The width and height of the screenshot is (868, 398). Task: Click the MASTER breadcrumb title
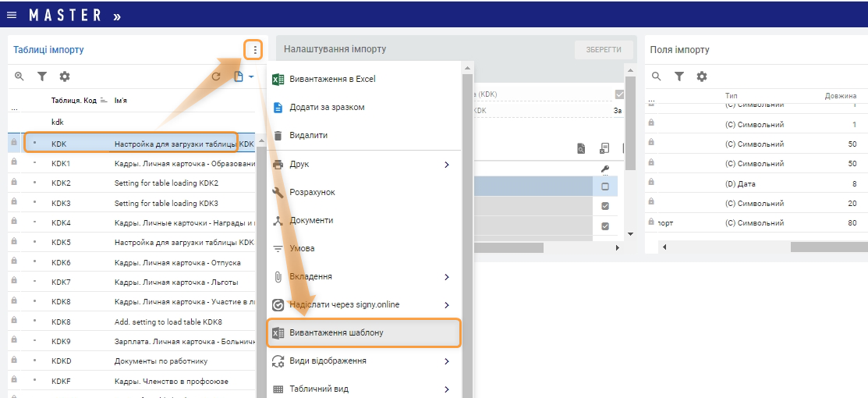click(66, 15)
